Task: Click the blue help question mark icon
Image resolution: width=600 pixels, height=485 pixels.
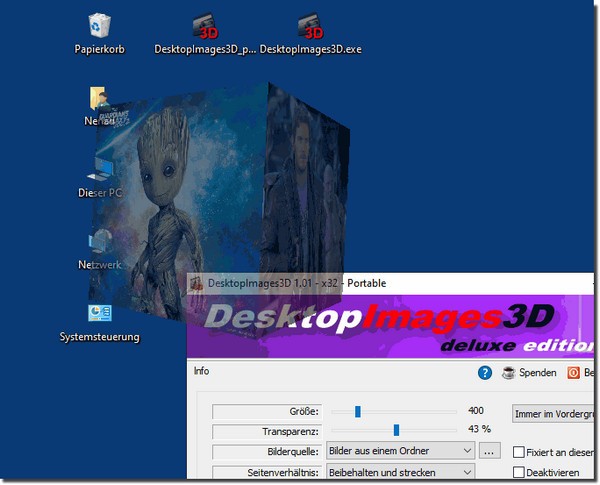Action: [x=485, y=373]
